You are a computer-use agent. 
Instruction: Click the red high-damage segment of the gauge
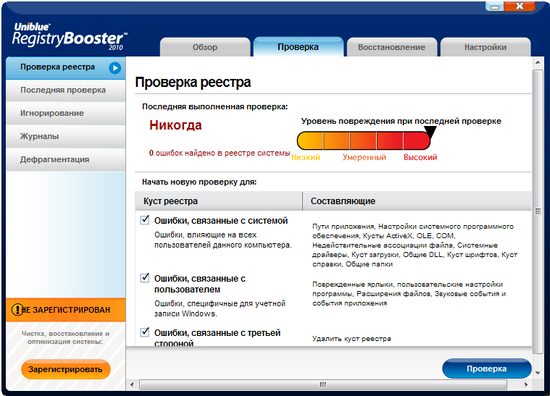point(417,141)
